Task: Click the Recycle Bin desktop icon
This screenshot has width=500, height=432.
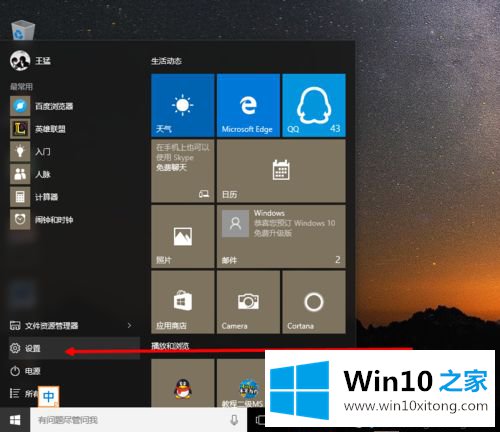Action: coord(23,30)
